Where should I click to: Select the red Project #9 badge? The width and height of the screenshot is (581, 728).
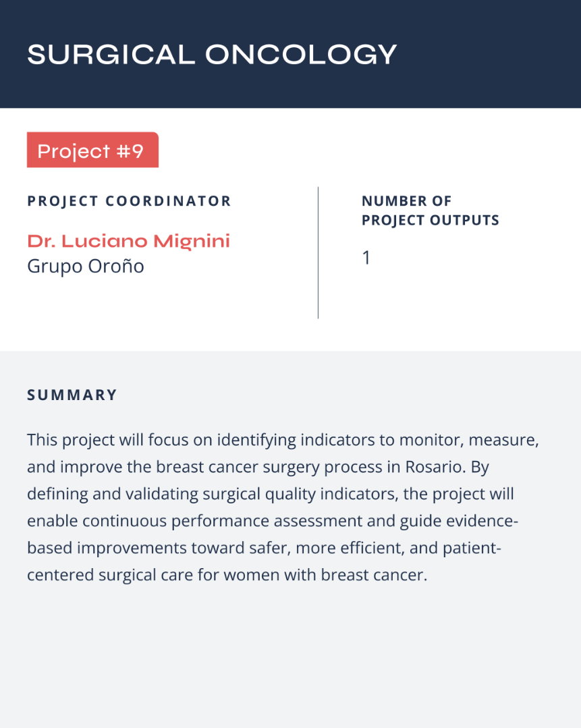point(92,150)
